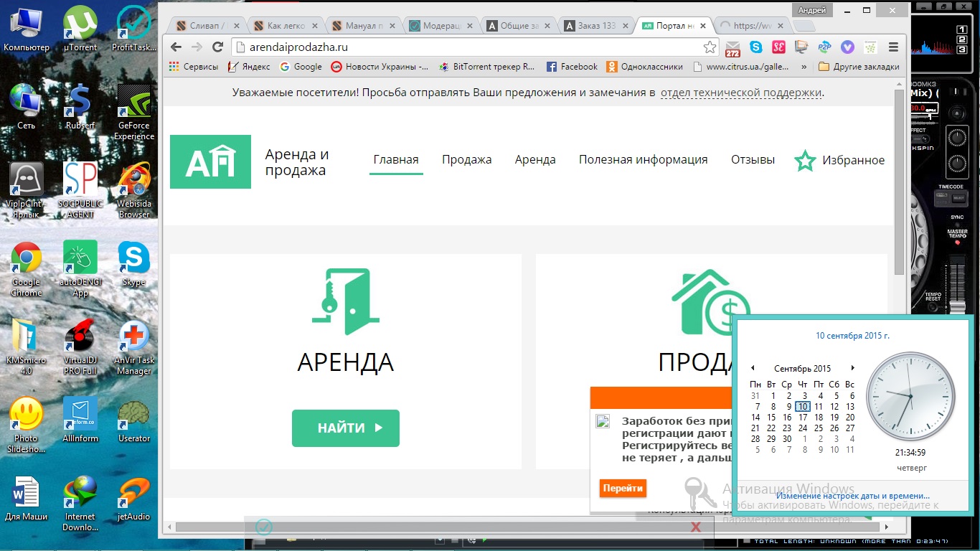Open the Аренда site menu item
980x551 pixels.
[x=535, y=160]
